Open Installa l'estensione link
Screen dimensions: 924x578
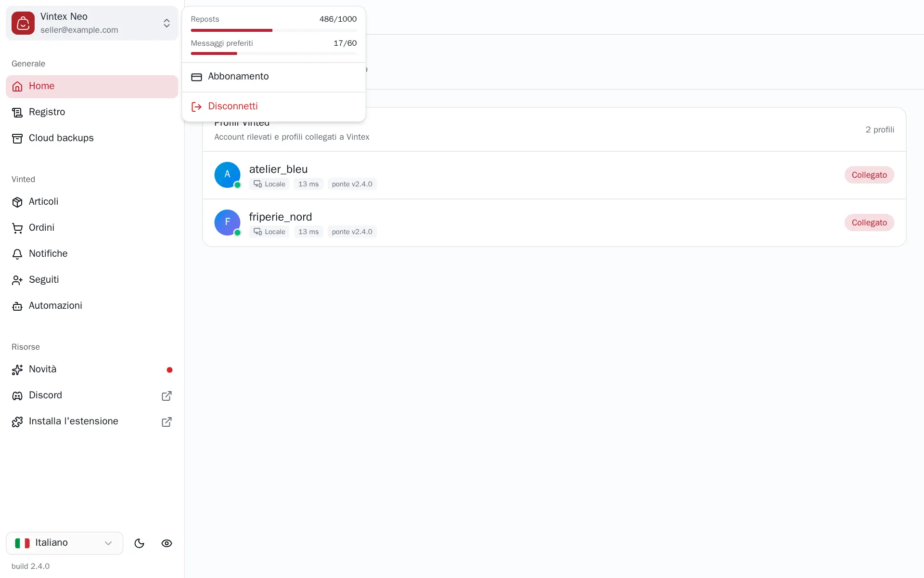coord(92,421)
